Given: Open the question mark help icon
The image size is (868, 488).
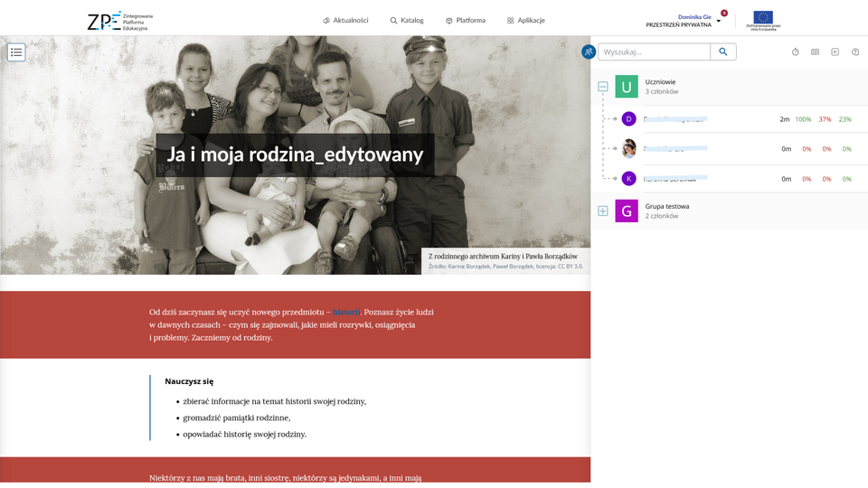Looking at the screenshot, I should [855, 52].
